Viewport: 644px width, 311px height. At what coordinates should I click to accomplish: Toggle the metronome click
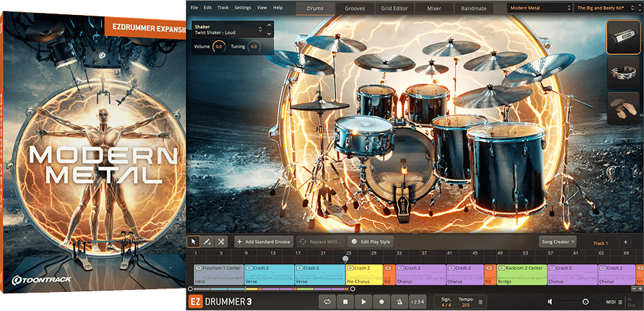(400, 302)
